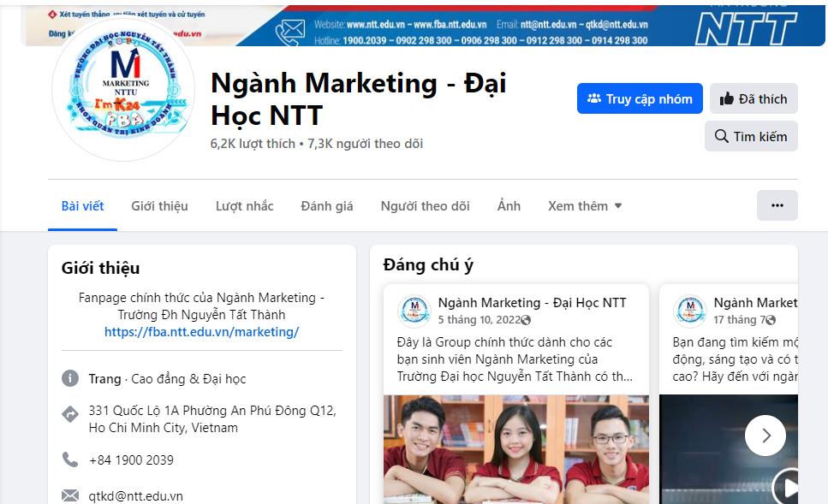Viewport: 828px width, 504px height.
Task: Open the Đánh giá tab
Action: click(x=327, y=206)
